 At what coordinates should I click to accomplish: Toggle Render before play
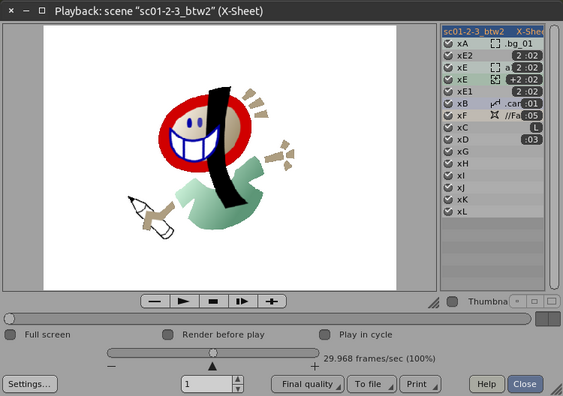[x=168, y=335]
